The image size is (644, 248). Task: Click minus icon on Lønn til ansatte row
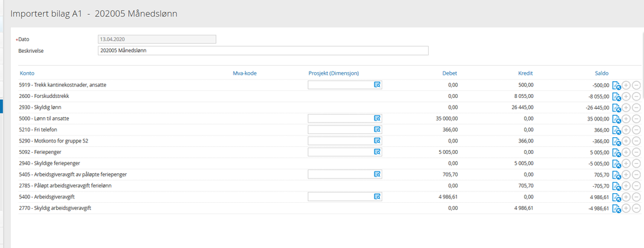(x=636, y=119)
